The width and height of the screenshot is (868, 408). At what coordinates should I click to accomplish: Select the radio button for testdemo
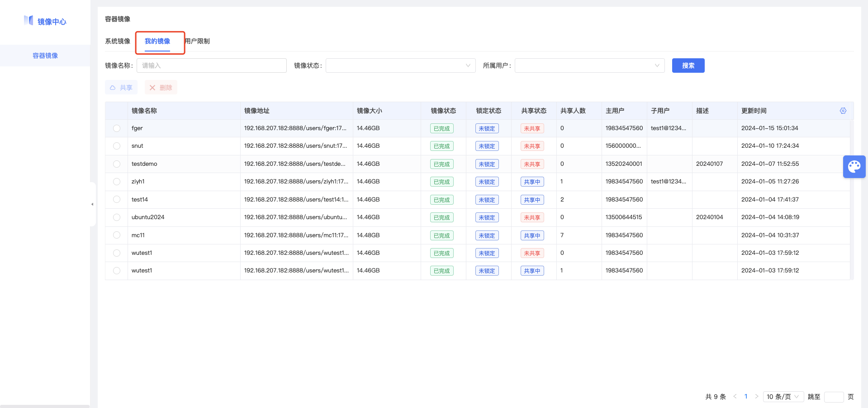click(117, 164)
